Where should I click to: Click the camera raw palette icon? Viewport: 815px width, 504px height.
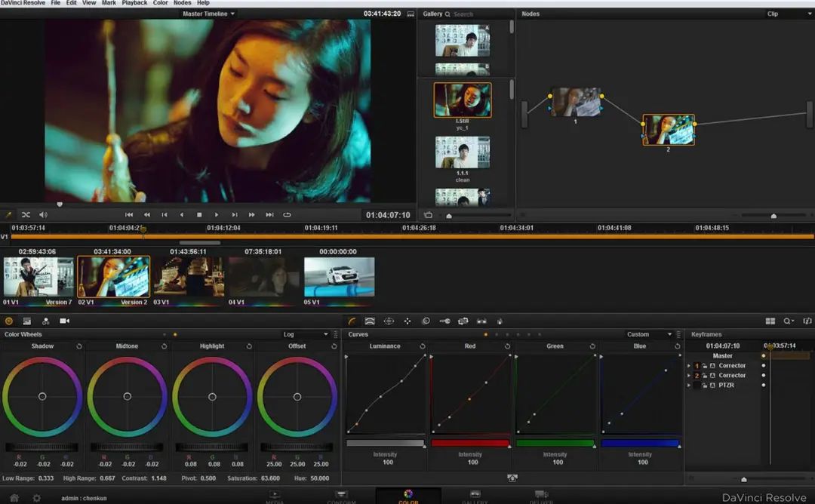point(64,321)
